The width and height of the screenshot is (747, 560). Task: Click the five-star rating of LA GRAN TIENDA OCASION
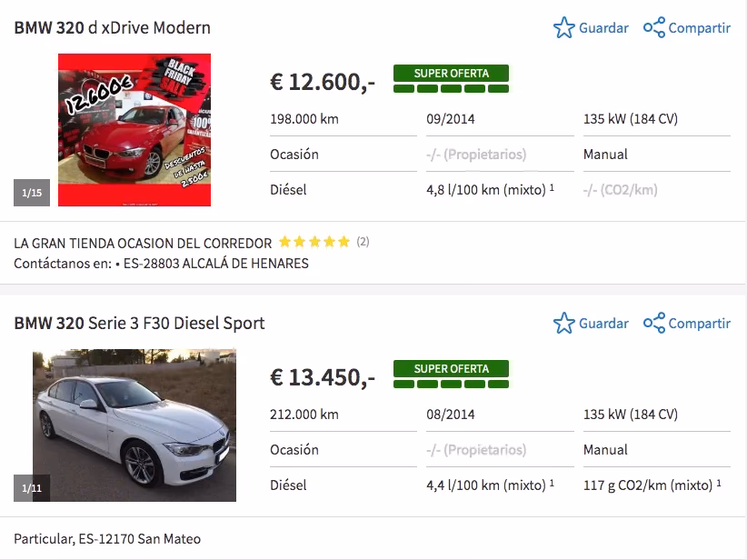click(313, 243)
